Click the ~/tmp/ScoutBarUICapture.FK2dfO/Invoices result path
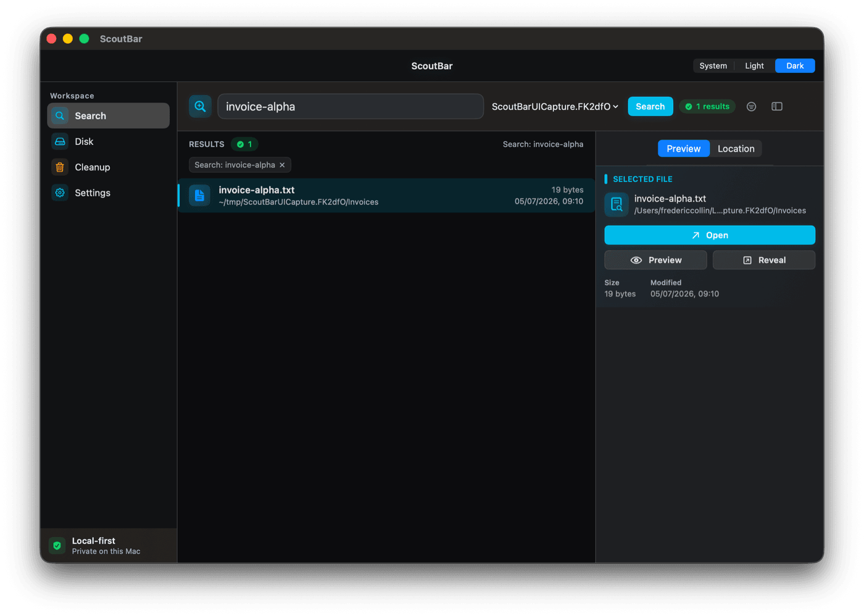The height and width of the screenshot is (616, 864). [x=299, y=202]
